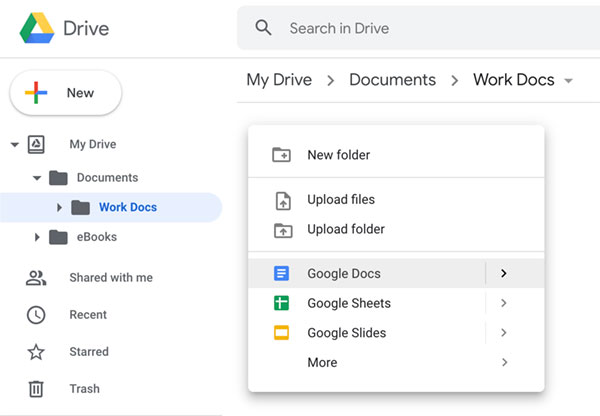This screenshot has width=600, height=416.
Task: Click the blue Google Docs icon
Action: [x=281, y=273]
